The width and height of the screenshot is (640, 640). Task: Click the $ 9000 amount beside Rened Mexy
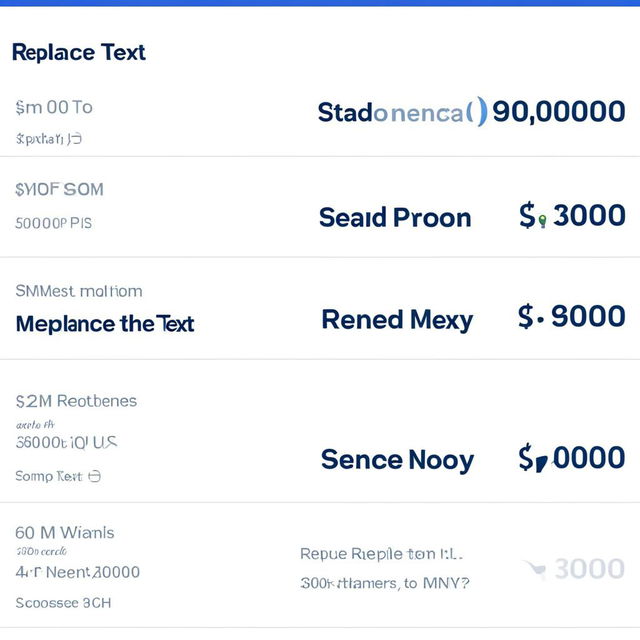click(571, 316)
